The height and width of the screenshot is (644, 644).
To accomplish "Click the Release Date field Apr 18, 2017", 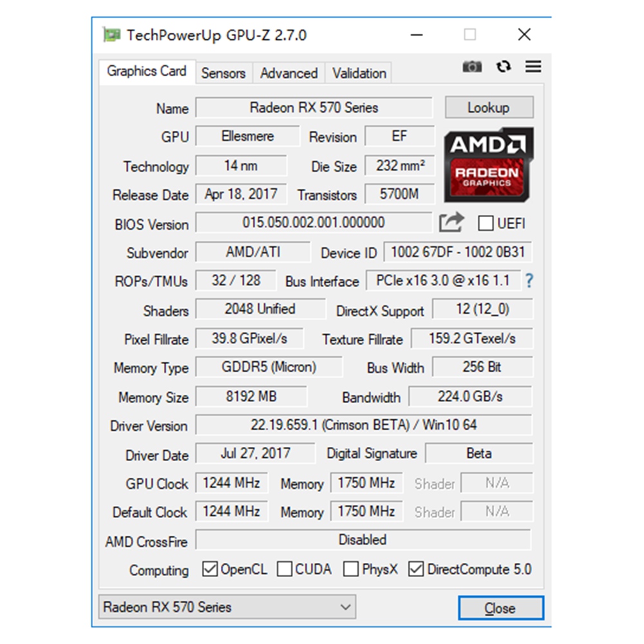I will click(x=241, y=194).
